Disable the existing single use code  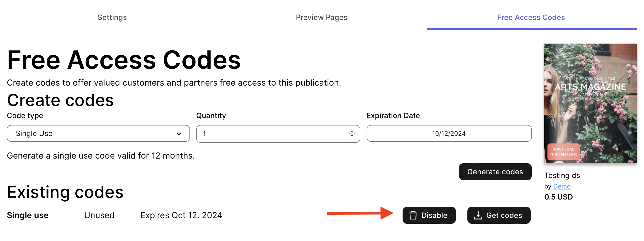click(429, 215)
